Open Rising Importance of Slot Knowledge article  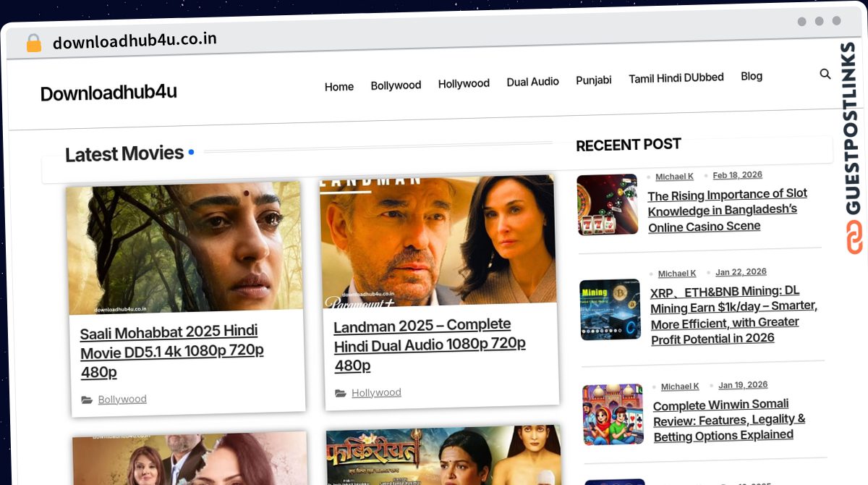pos(728,210)
